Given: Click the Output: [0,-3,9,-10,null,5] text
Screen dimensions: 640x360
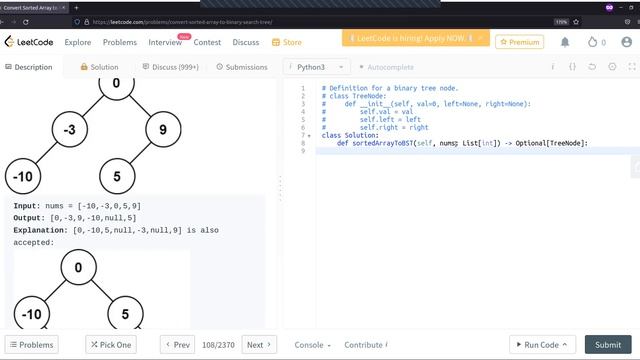Looking at the screenshot, I should [x=75, y=218].
